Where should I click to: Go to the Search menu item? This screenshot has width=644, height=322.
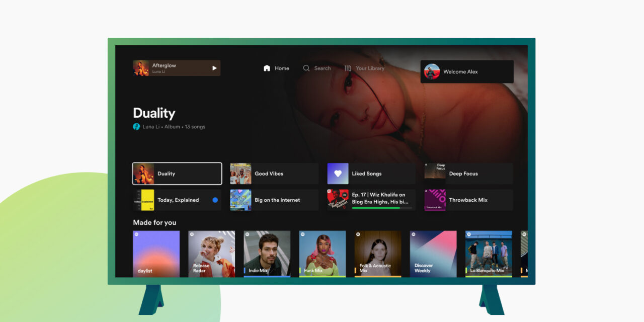coord(322,68)
